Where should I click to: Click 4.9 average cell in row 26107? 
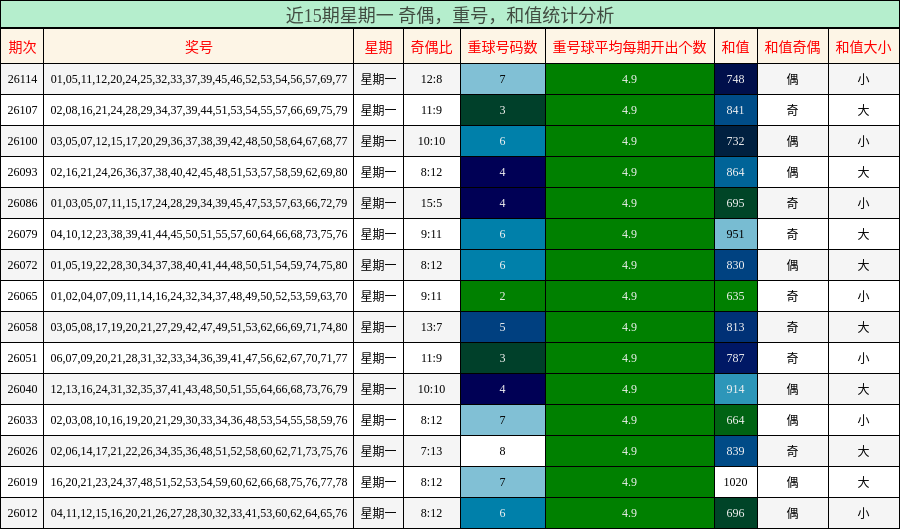(630, 110)
